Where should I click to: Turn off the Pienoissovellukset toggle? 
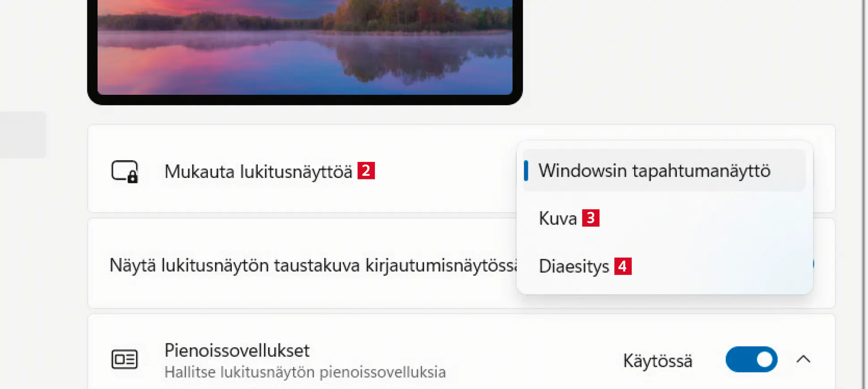[751, 359]
